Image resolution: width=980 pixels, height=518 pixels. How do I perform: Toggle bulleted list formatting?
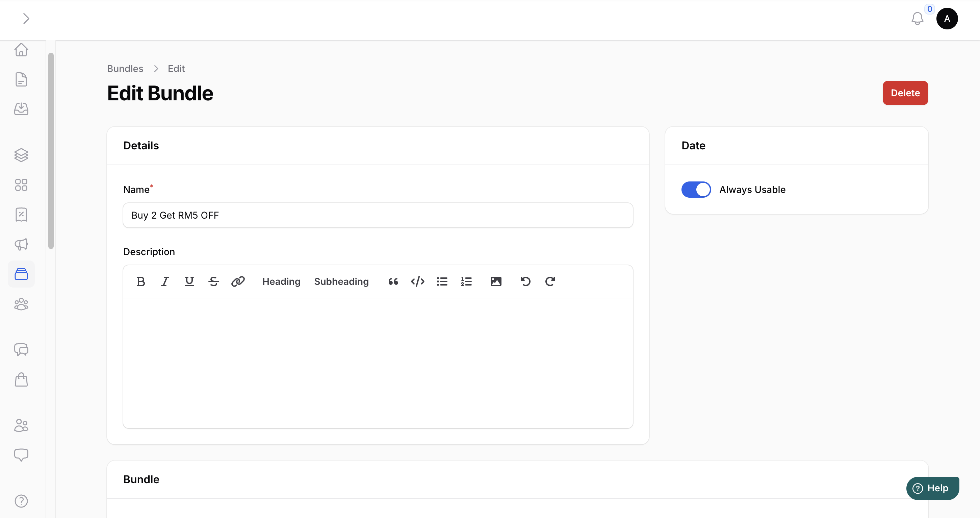(x=442, y=281)
